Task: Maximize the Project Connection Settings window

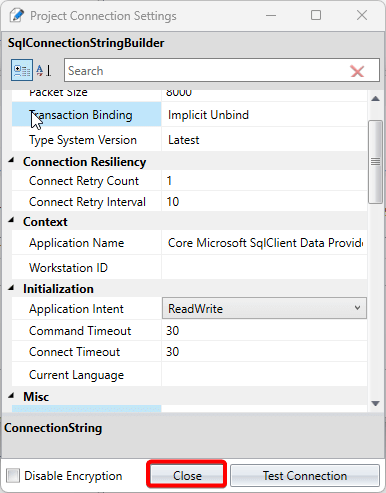Action: [x=316, y=15]
